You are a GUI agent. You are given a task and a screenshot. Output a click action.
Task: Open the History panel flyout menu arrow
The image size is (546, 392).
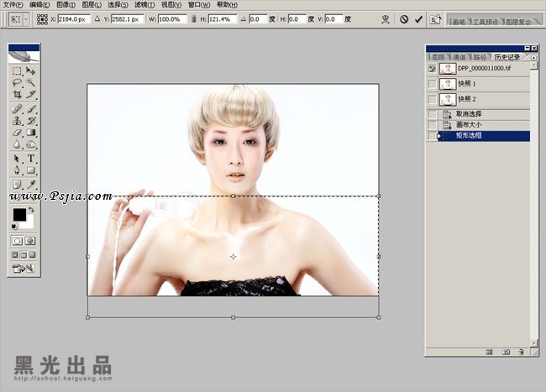(x=533, y=57)
